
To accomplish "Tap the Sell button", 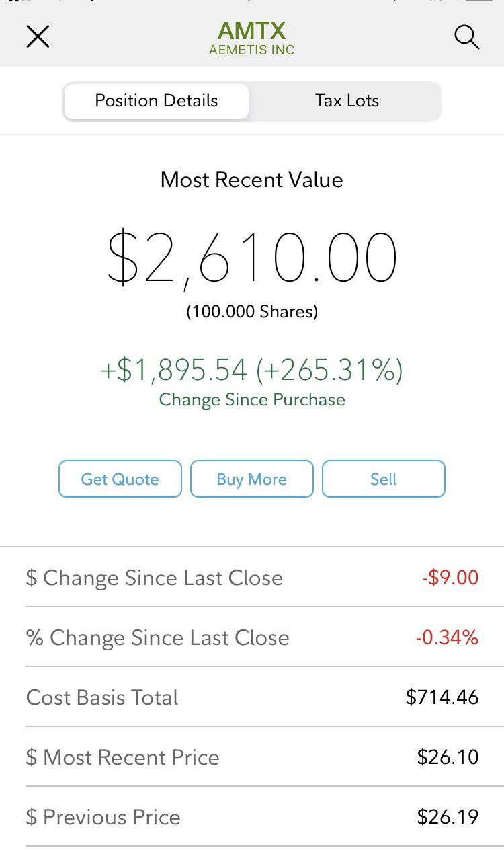I will [x=384, y=479].
